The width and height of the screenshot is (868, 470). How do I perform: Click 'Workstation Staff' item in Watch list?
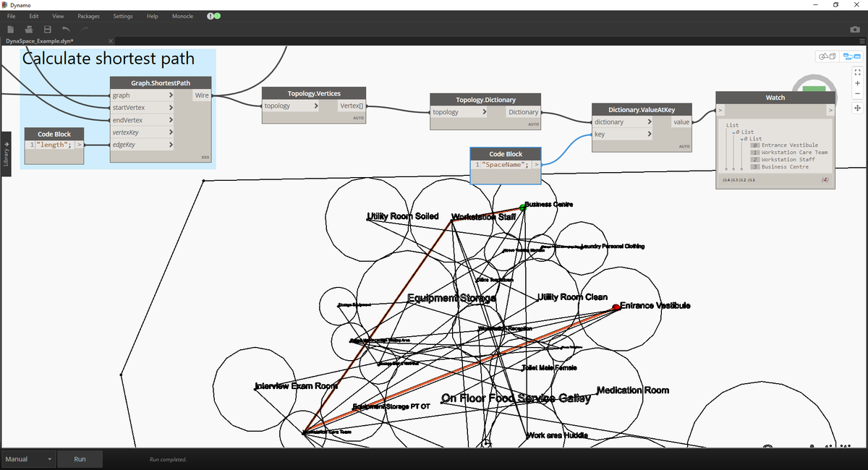tap(787, 160)
